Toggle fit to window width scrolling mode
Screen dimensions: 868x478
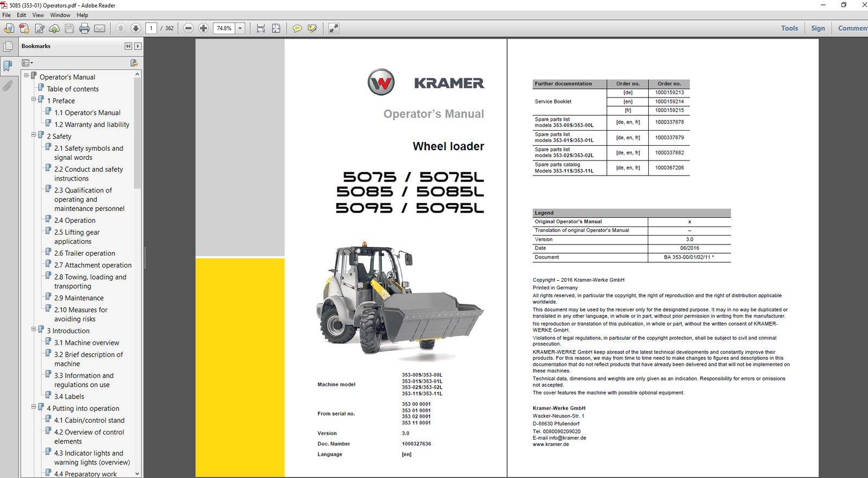261,28
